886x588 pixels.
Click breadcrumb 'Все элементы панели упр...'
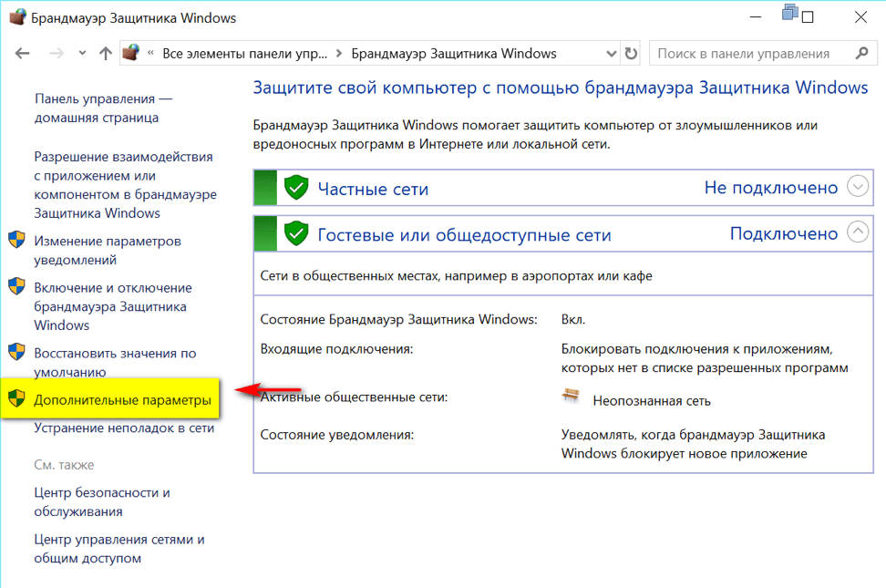(x=244, y=54)
